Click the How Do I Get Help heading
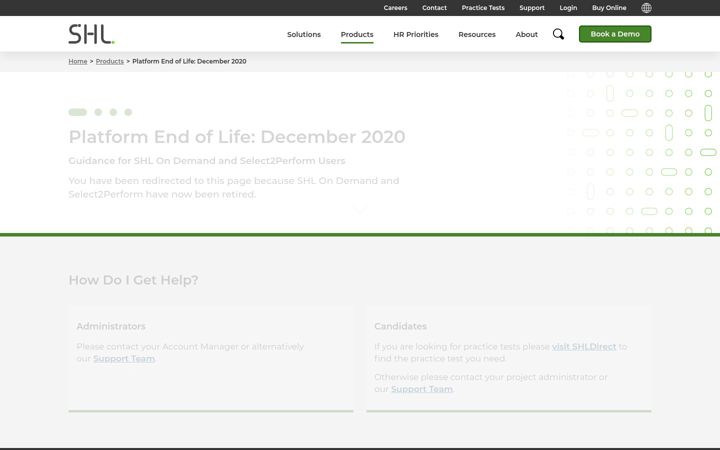The height and width of the screenshot is (450, 720). [x=134, y=280]
